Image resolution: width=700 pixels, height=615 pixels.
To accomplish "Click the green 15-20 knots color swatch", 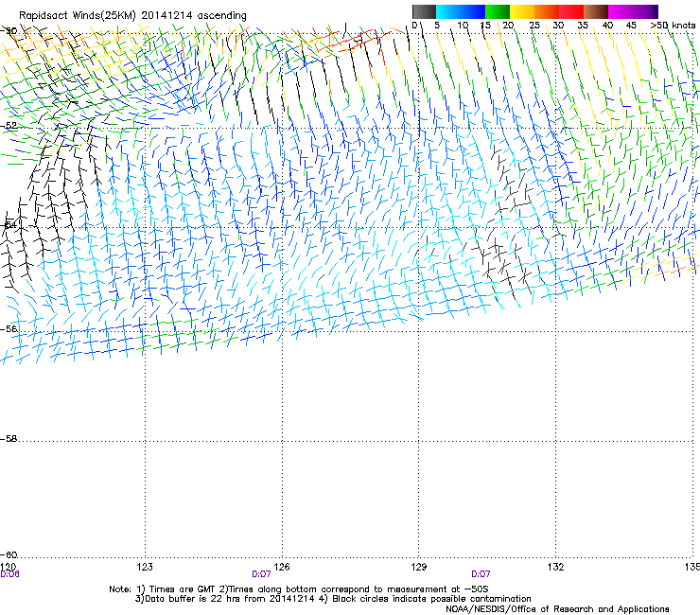I will (498, 11).
